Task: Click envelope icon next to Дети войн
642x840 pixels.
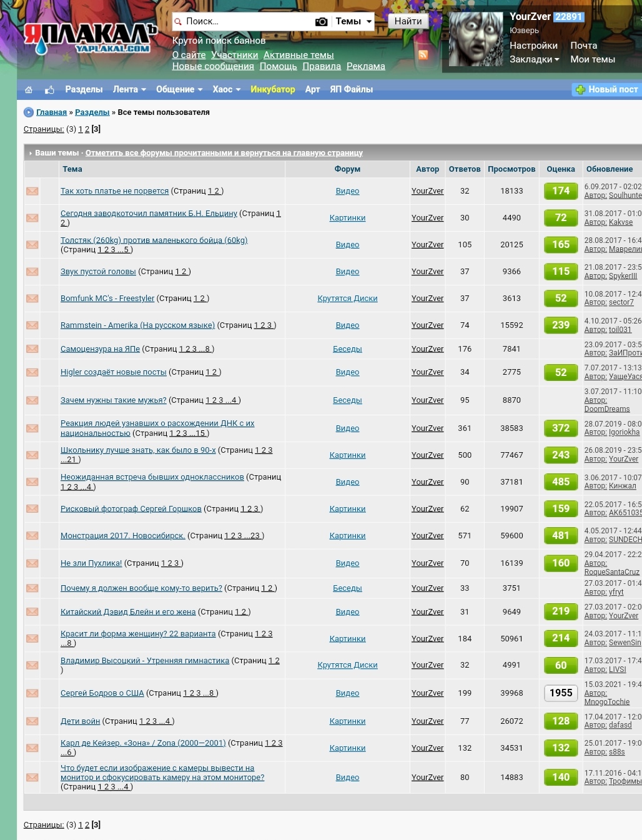Action: (x=32, y=721)
